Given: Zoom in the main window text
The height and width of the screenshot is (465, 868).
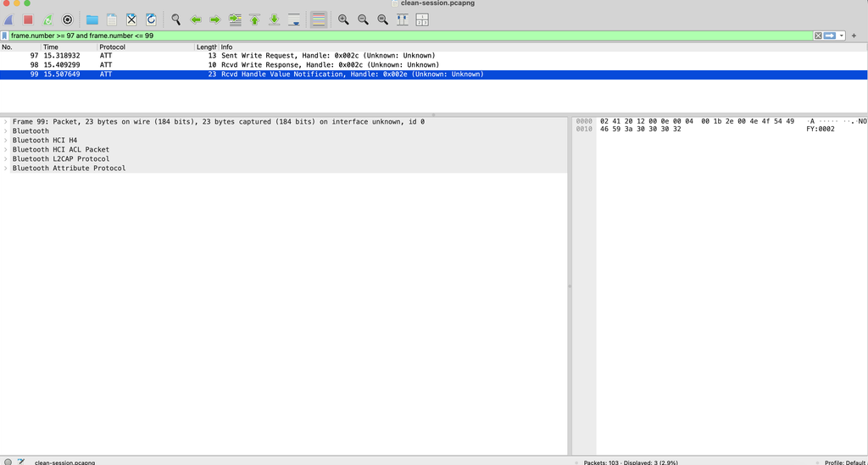Looking at the screenshot, I should [x=343, y=20].
